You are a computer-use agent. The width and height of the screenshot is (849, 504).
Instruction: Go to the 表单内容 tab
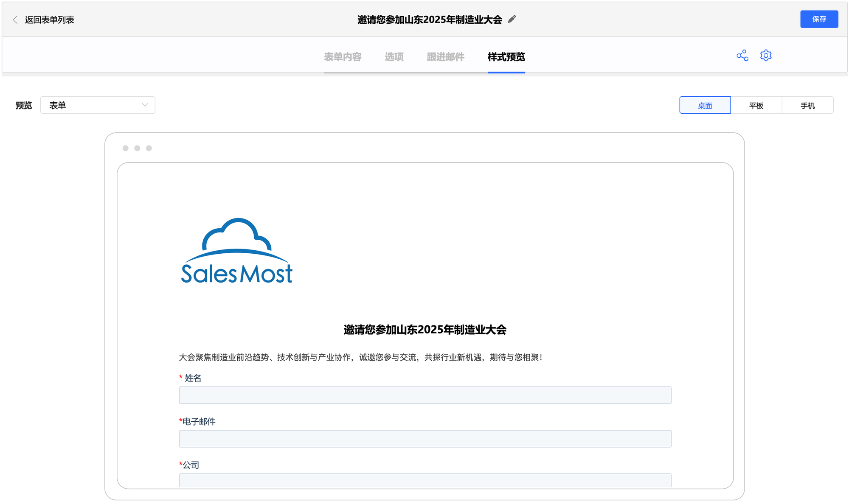click(x=343, y=57)
